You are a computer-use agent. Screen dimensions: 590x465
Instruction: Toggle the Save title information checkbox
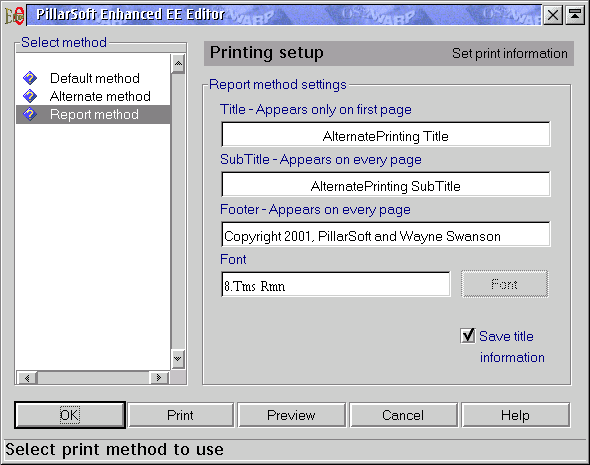468,335
